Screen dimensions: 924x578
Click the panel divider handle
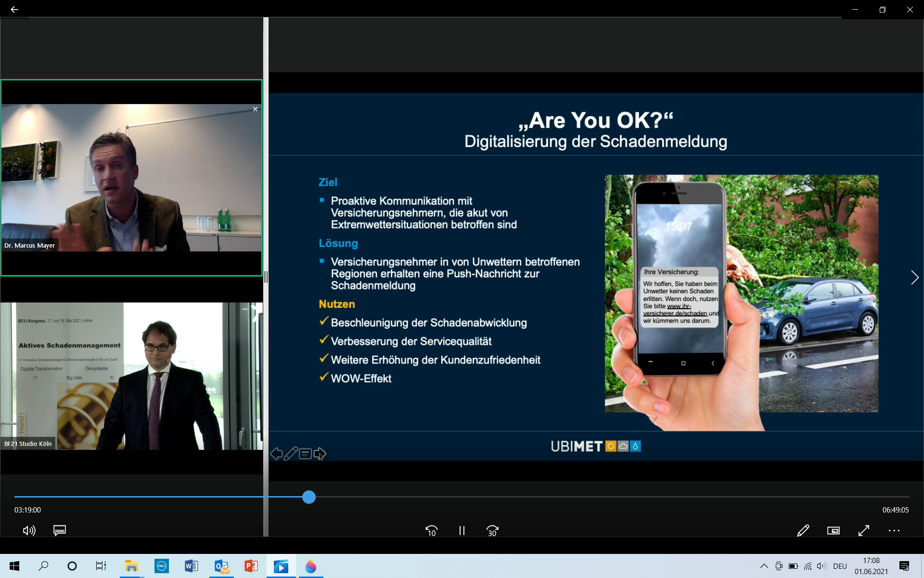point(266,276)
